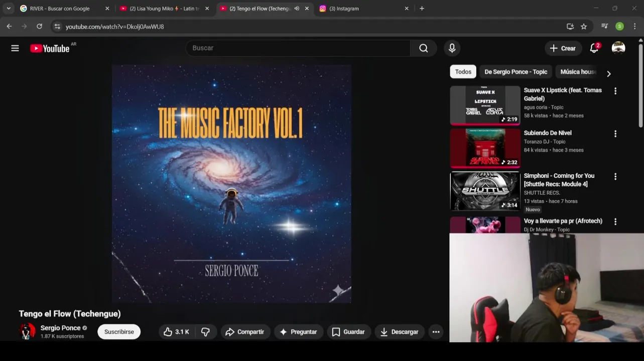Click Toranzo DJ - Topic channel text
This screenshot has height=361, width=644.
pyautogui.click(x=545, y=142)
